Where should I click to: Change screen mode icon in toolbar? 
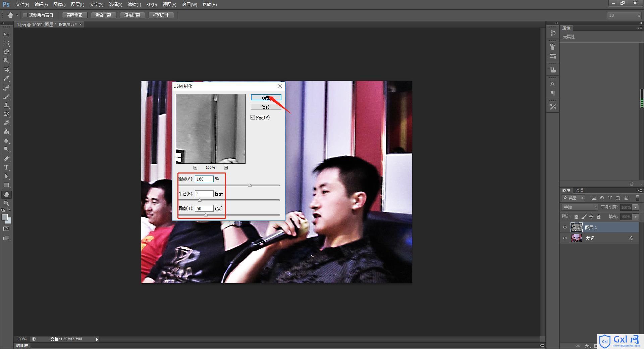6,238
